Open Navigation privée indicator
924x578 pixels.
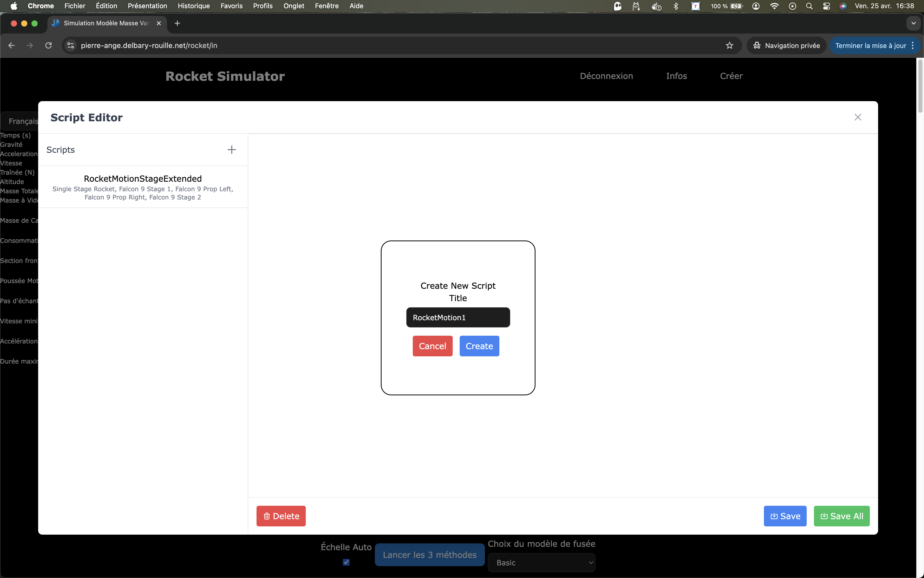point(786,45)
